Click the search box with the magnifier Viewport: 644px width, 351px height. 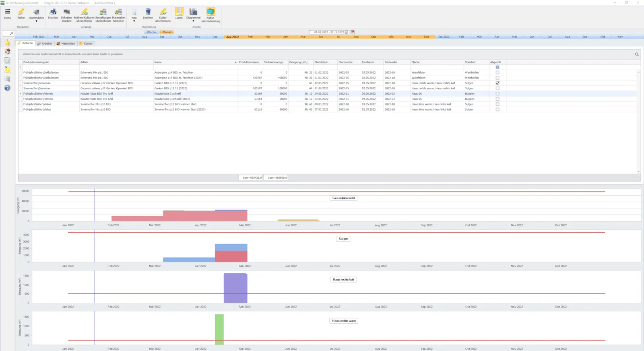pyautogui.click(x=8, y=33)
